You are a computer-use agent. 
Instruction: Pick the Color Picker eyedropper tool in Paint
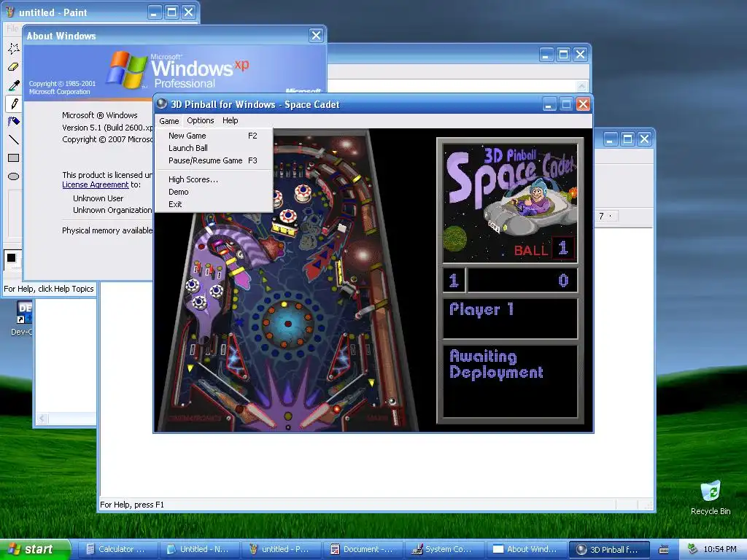tap(14, 85)
